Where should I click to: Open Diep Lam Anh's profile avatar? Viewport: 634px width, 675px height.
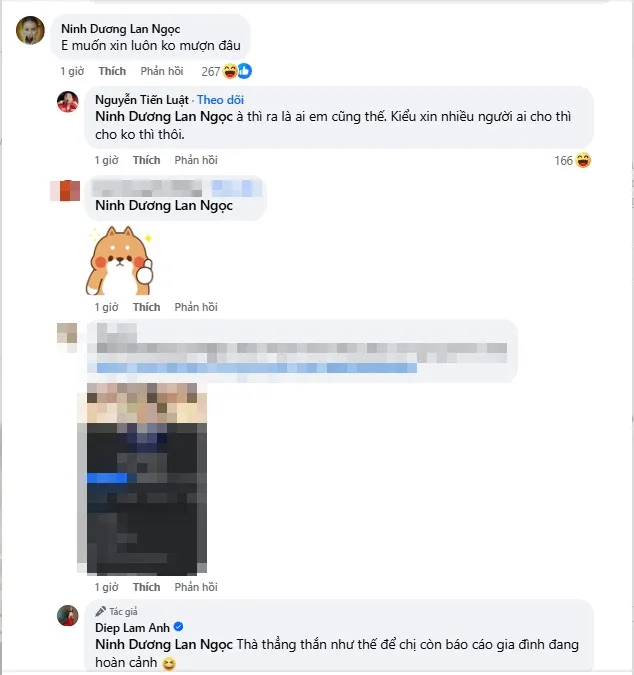(68, 616)
